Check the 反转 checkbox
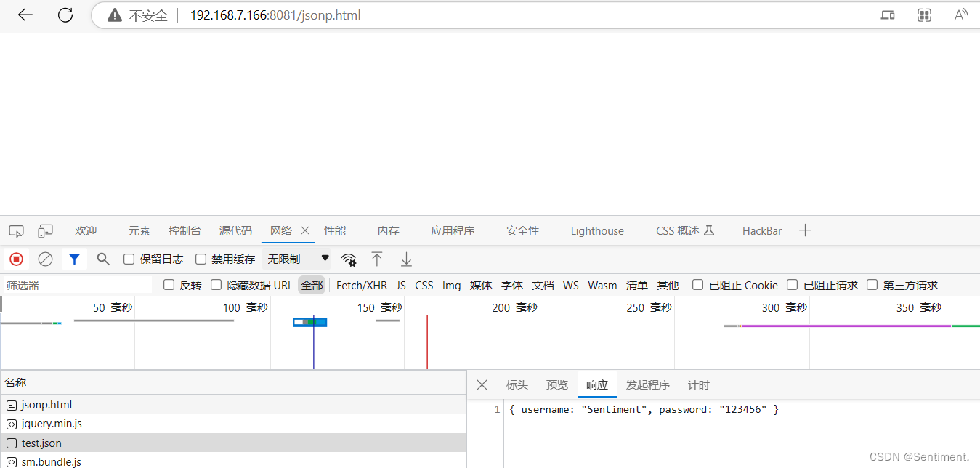 (x=169, y=285)
